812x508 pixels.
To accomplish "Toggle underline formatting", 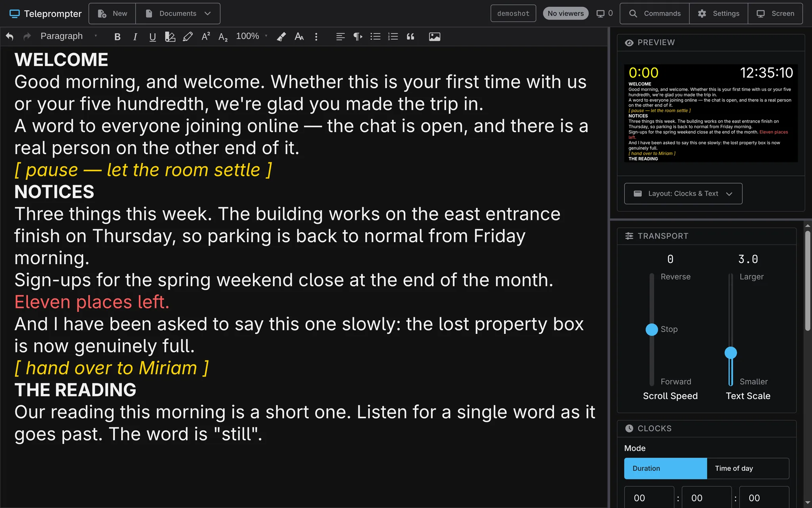I will click(x=153, y=37).
